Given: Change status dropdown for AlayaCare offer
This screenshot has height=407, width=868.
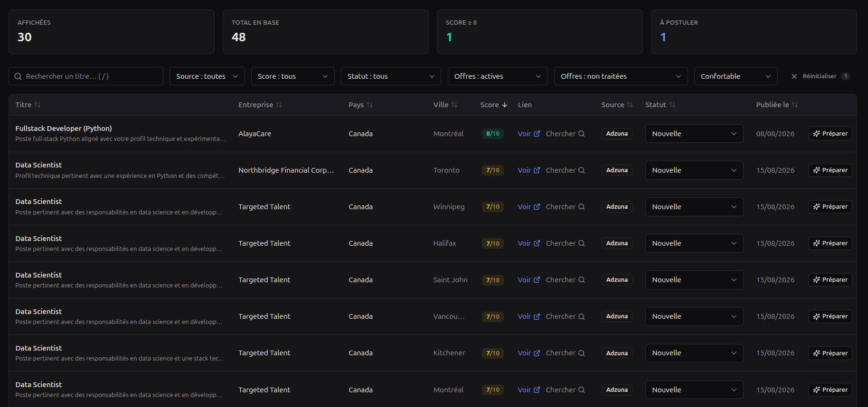Looking at the screenshot, I should 694,134.
